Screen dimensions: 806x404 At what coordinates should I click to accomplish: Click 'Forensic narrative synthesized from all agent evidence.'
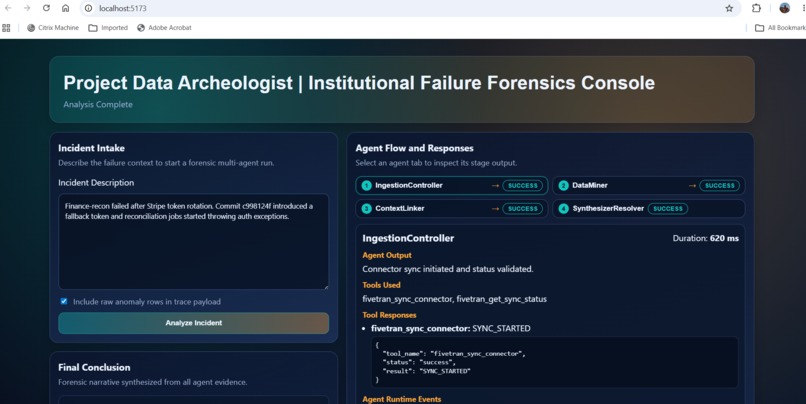click(x=153, y=382)
